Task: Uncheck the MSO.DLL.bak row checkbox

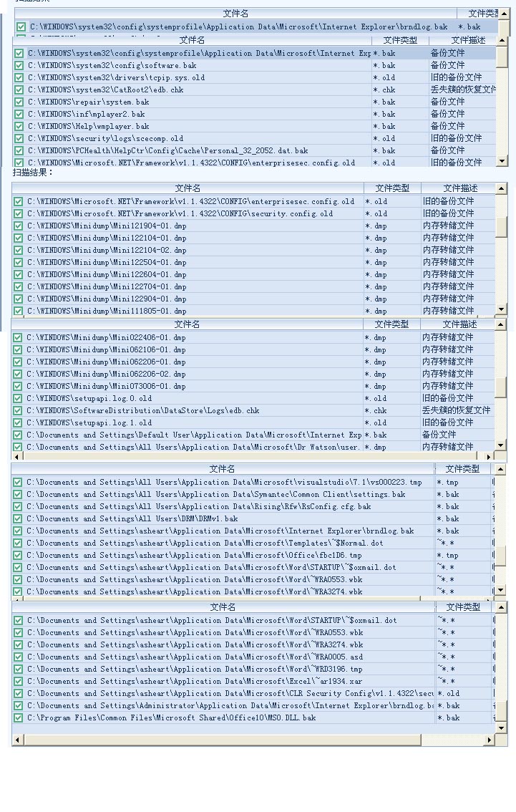Action: pos(19,718)
